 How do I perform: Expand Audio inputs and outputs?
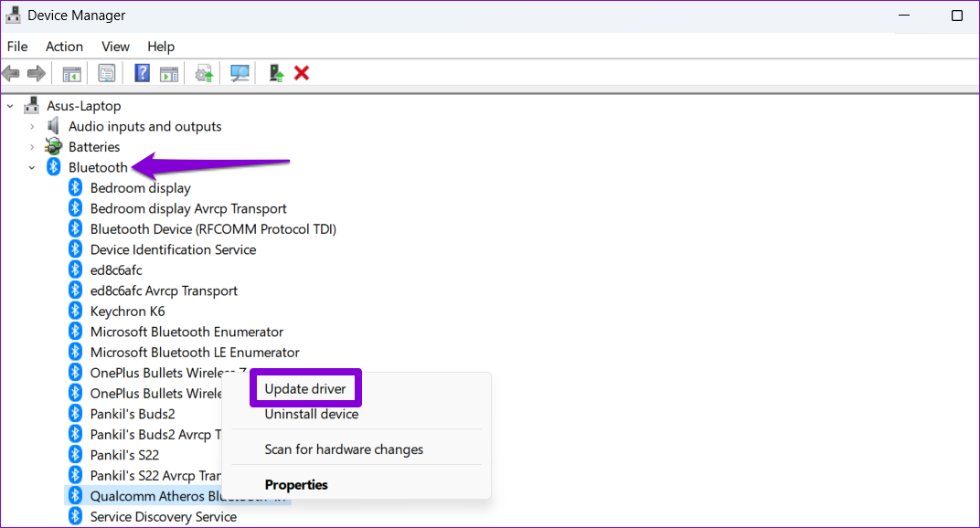(x=32, y=127)
